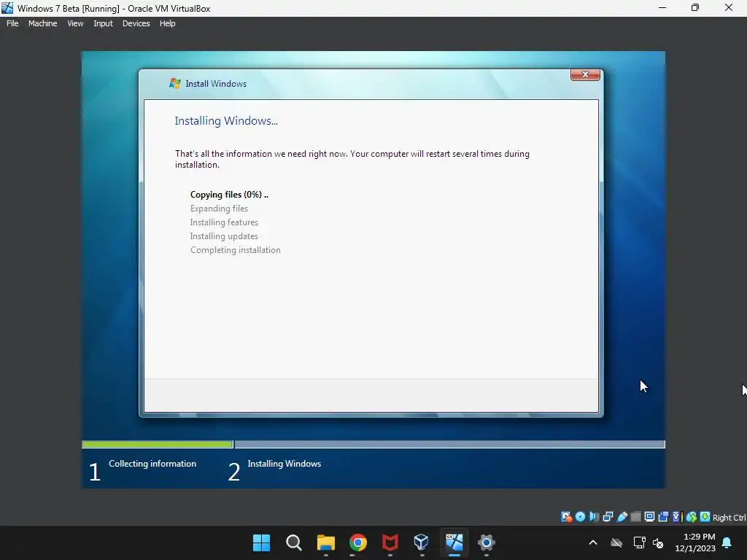The image size is (747, 560).
Task: Click the muted volume tray icon
Action: [x=659, y=542]
